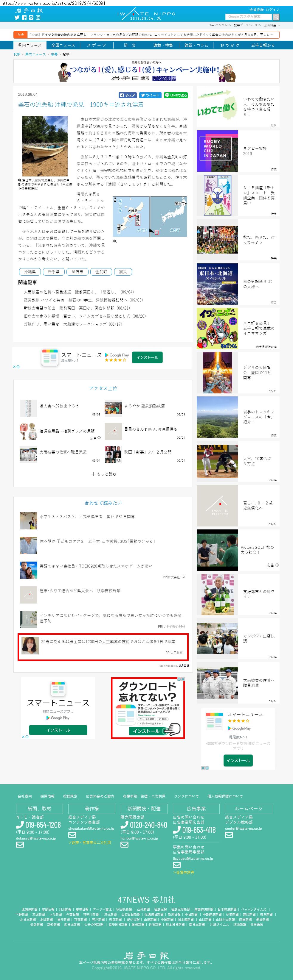
Task: Click the Google search magnifier button
Action: (x=276, y=17)
